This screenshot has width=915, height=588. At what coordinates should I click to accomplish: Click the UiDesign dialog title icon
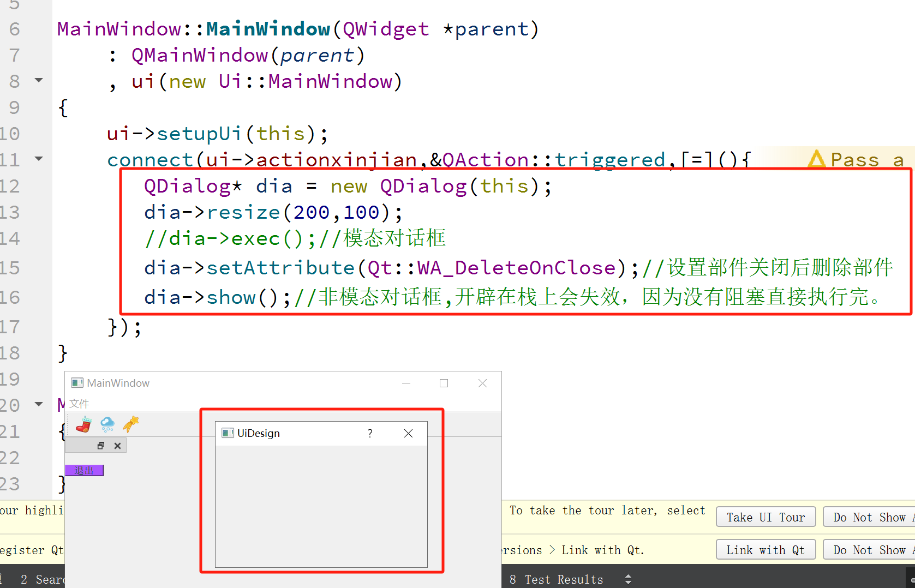pyautogui.click(x=228, y=433)
